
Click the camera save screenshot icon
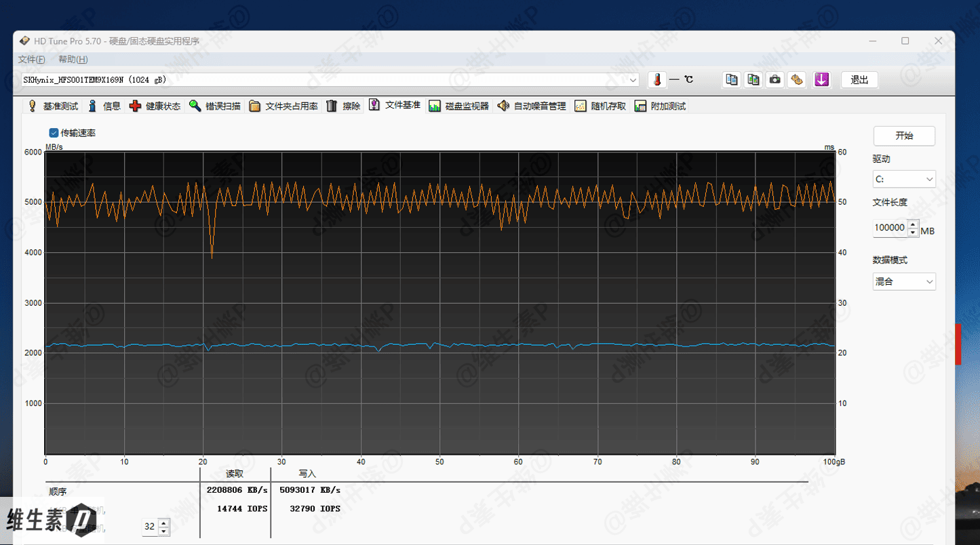[x=775, y=80]
